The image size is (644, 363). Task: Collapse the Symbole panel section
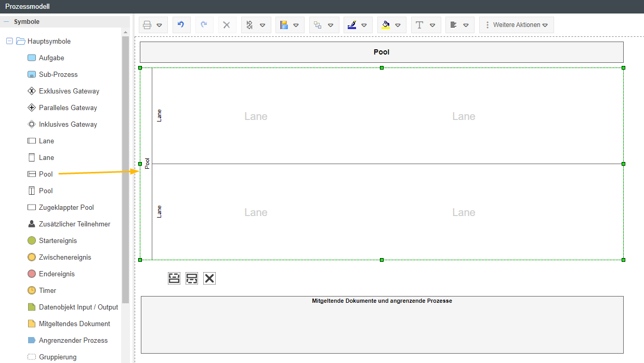click(x=7, y=22)
